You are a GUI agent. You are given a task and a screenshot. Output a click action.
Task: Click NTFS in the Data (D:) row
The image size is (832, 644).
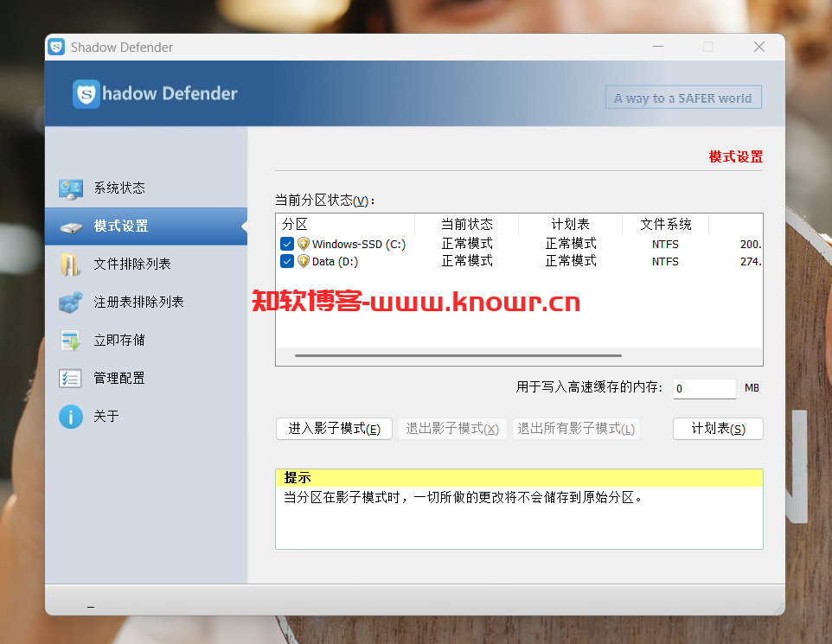(665, 262)
